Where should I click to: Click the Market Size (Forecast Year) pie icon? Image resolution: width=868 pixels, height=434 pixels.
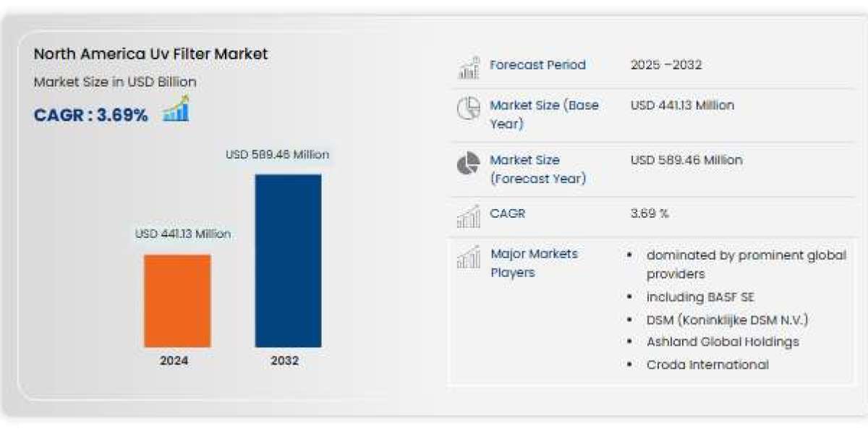pyautogui.click(x=468, y=163)
